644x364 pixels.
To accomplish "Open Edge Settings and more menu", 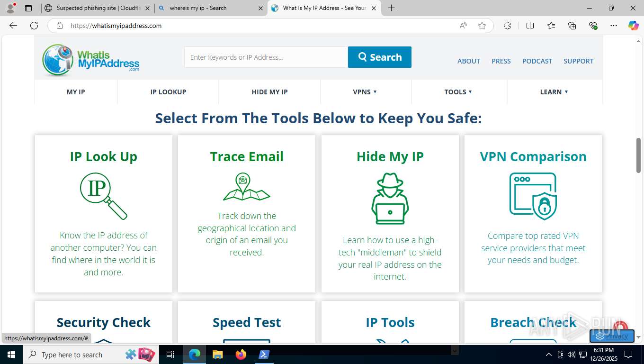I will coord(614,26).
